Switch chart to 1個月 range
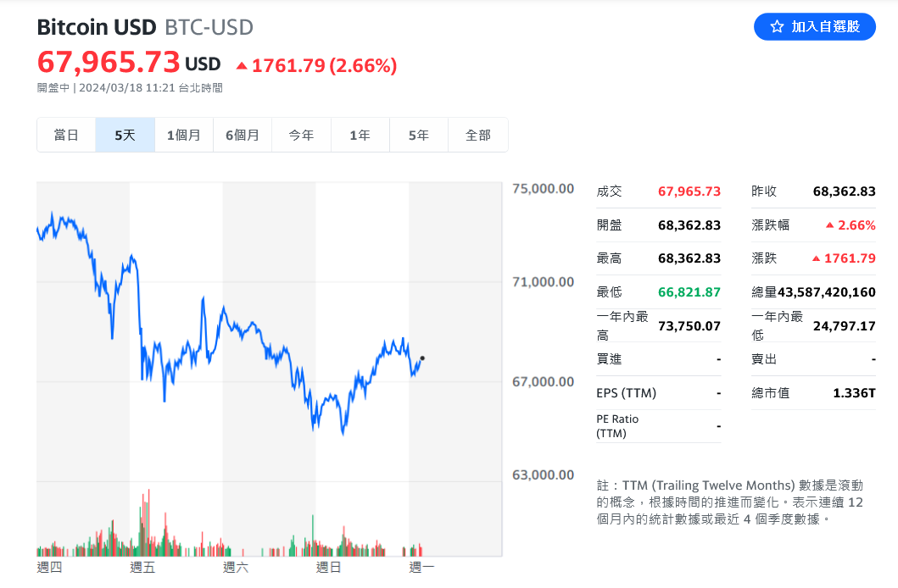Image resolution: width=898 pixels, height=588 pixels. (184, 135)
